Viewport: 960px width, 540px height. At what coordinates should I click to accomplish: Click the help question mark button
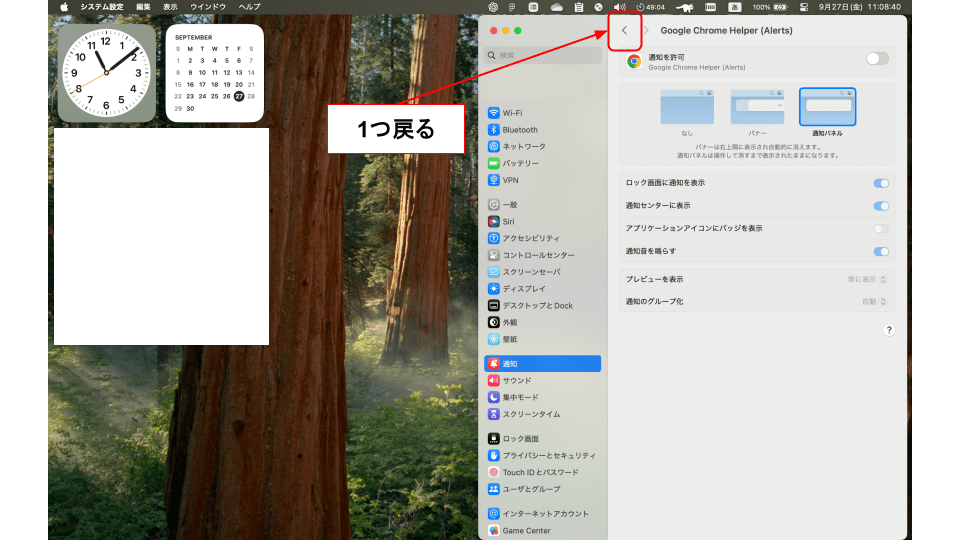pyautogui.click(x=888, y=330)
